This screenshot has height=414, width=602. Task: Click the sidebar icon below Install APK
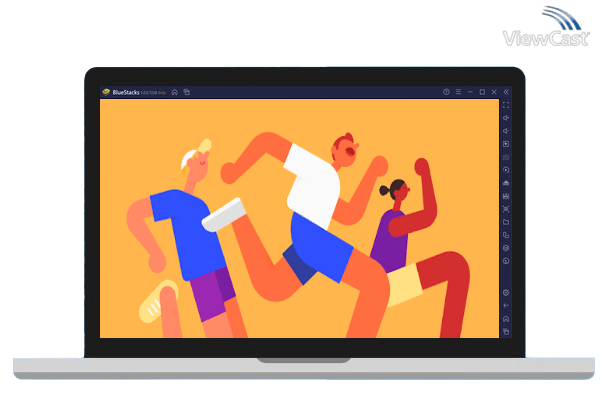(x=506, y=196)
